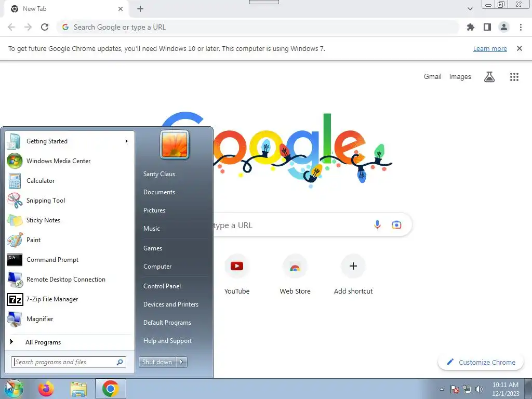Click the taskbar clock and date
This screenshot has height=399, width=532.
[505, 389]
